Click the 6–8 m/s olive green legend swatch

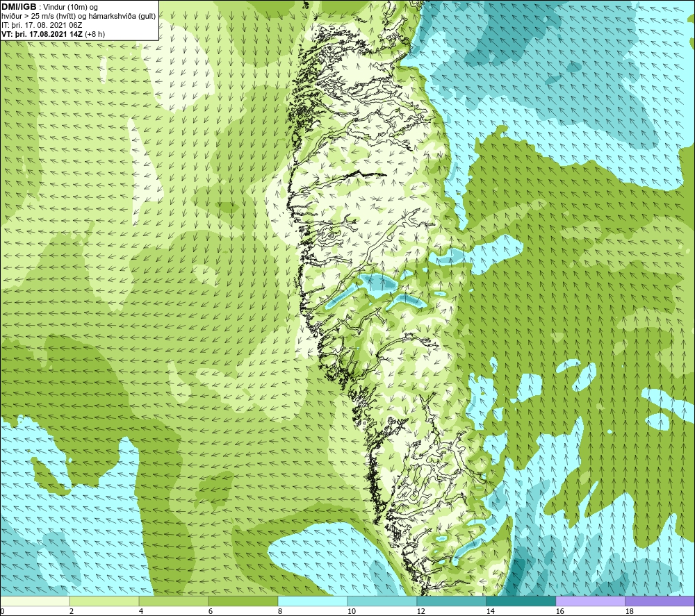pyautogui.click(x=243, y=601)
